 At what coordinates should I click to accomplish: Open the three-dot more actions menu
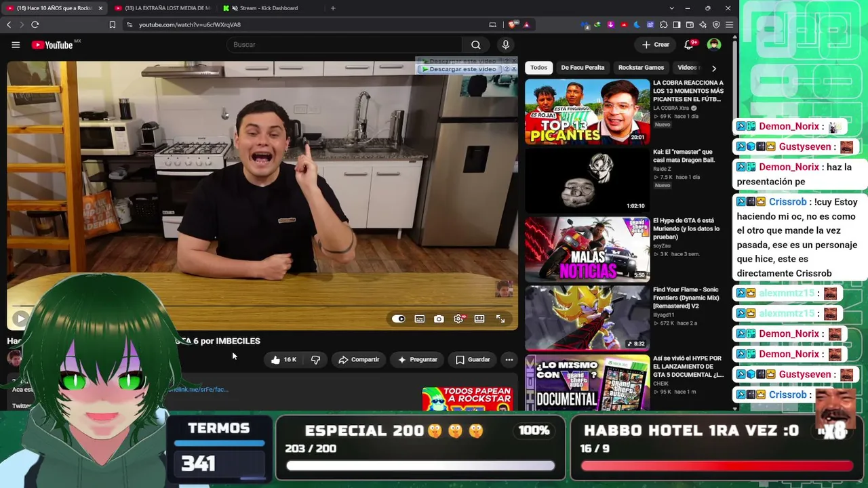(509, 360)
